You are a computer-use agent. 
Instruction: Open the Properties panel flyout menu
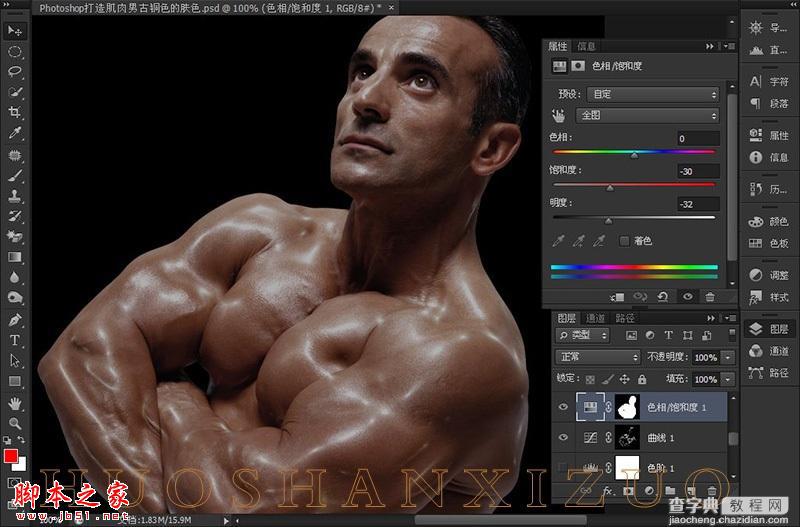coord(729,46)
